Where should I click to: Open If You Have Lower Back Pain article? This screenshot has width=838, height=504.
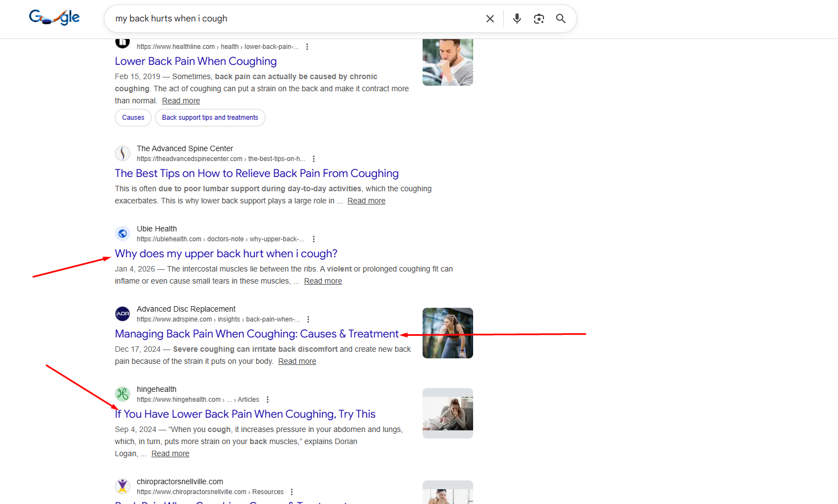(245, 414)
